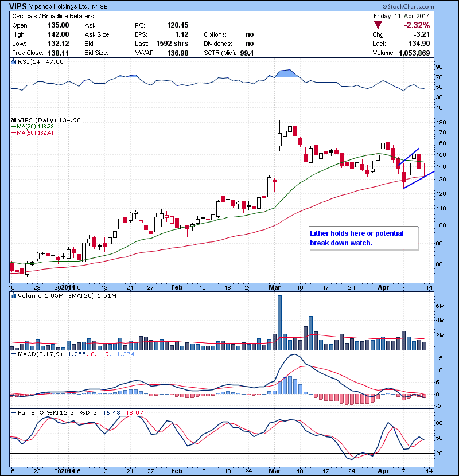This screenshot has height=476, width=459.
Task: Click the Dividends row value no
Action: (x=250, y=44)
